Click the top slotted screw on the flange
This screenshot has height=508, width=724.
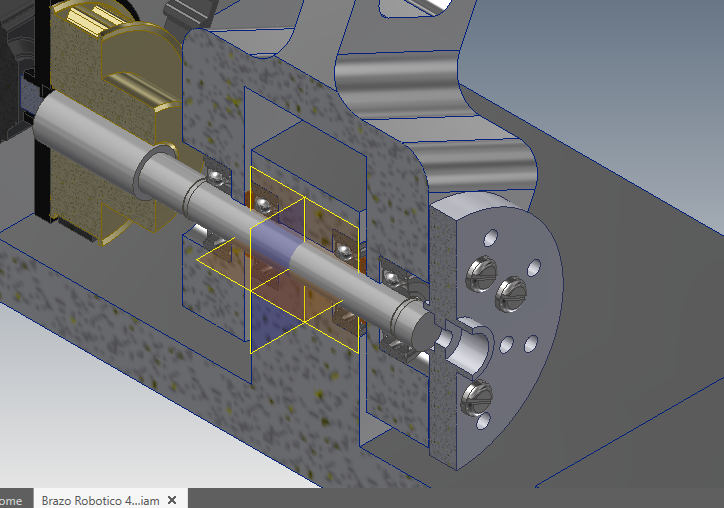[x=481, y=274]
